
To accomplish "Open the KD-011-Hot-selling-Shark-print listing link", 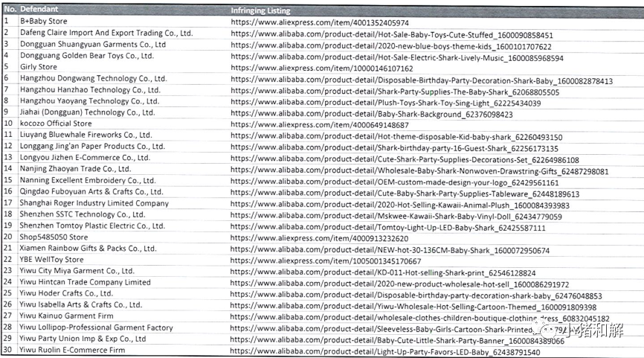I will click(x=383, y=273).
